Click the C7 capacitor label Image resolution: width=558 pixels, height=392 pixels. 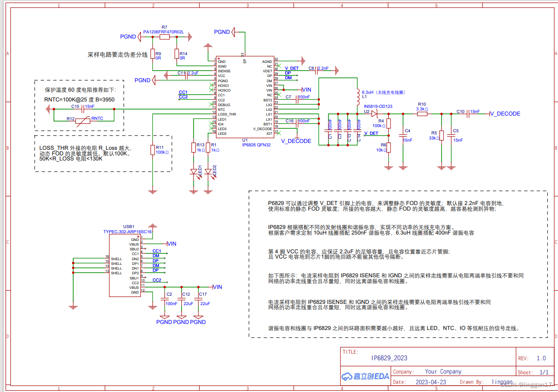point(288,97)
